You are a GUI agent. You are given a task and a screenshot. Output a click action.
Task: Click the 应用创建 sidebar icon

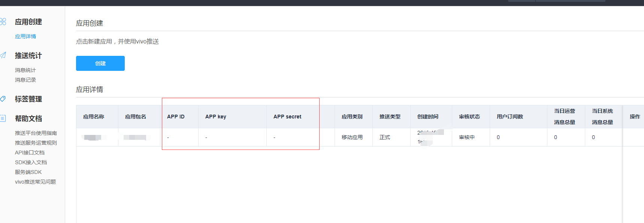[3, 22]
